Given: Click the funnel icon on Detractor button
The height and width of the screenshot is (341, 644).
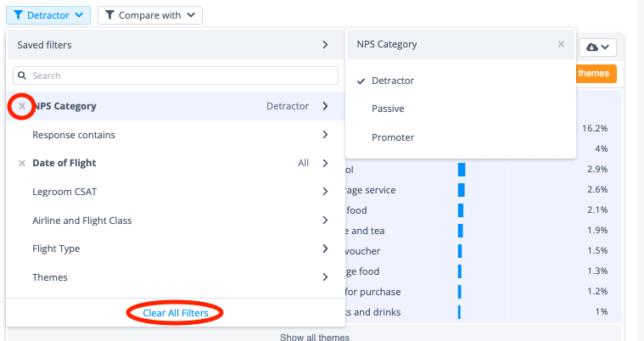Looking at the screenshot, I should (18, 15).
